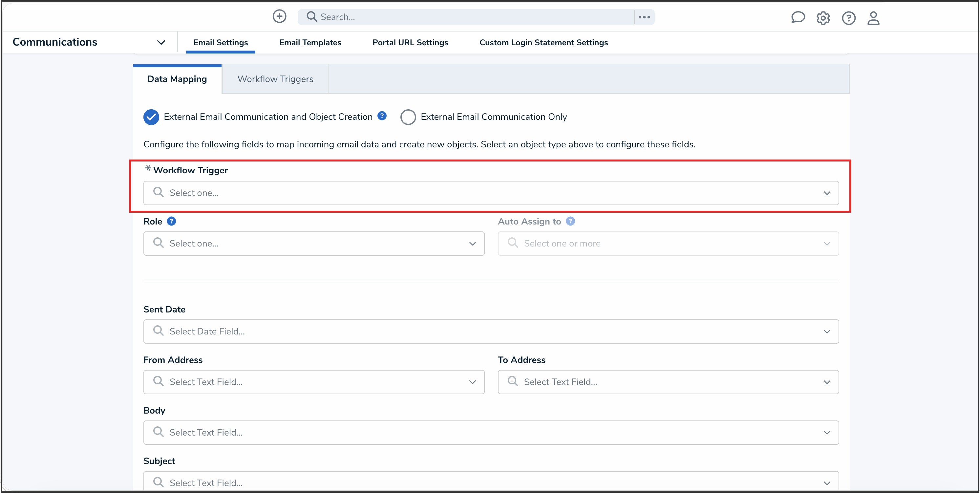980x493 pixels.
Task: Open the chat messages icon
Action: [798, 17]
